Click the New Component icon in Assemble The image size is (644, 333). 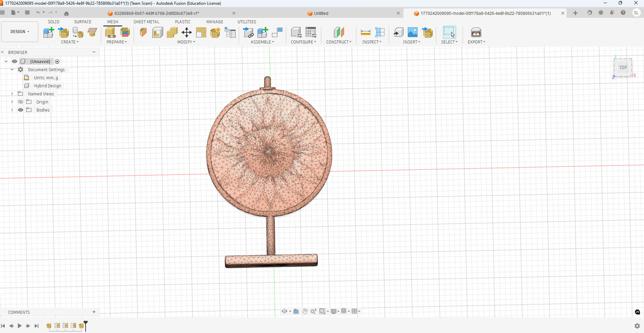point(263,32)
